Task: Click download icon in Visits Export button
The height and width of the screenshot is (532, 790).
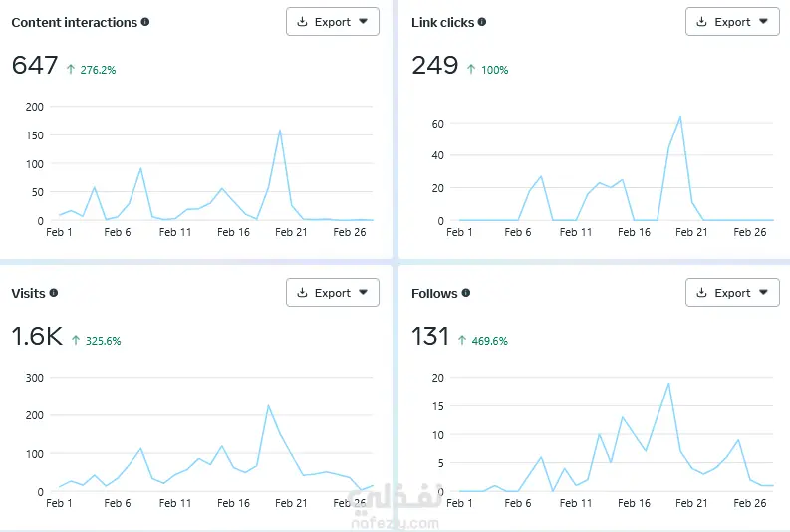Action: pos(302,293)
